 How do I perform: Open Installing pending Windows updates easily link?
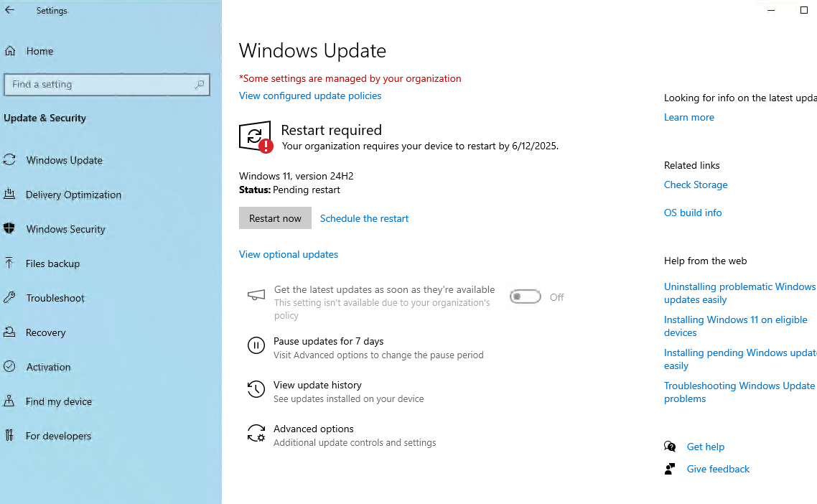pyautogui.click(x=740, y=359)
